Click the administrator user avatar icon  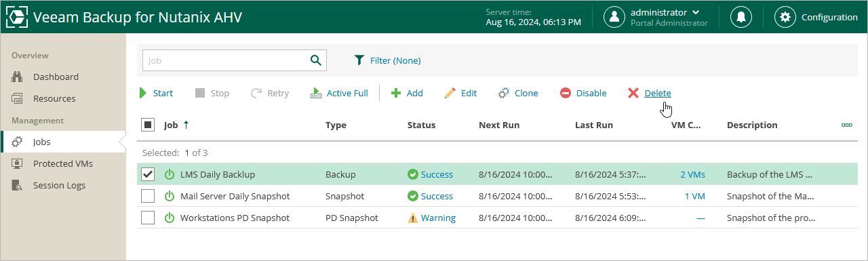click(614, 17)
